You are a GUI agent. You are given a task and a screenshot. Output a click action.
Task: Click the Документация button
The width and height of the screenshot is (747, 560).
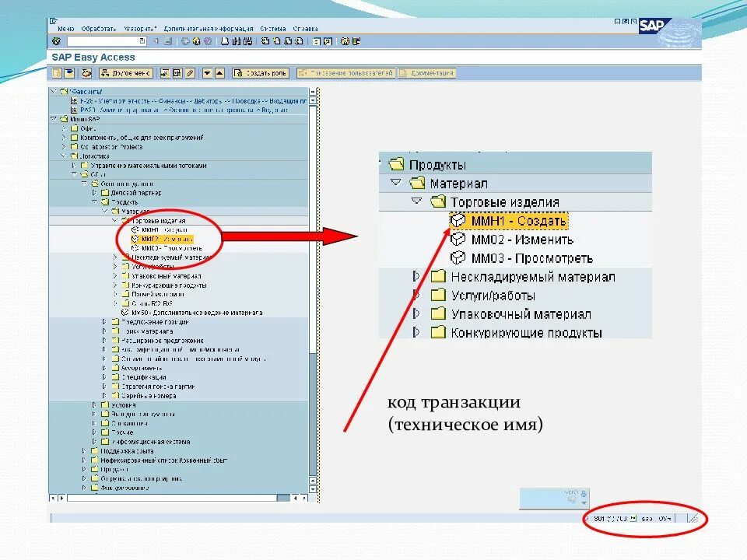[x=427, y=73]
